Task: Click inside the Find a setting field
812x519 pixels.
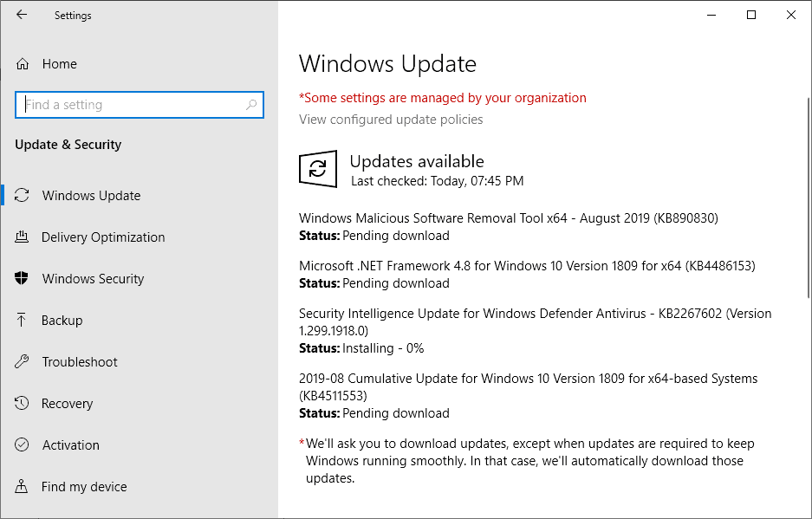Action: click(x=130, y=104)
